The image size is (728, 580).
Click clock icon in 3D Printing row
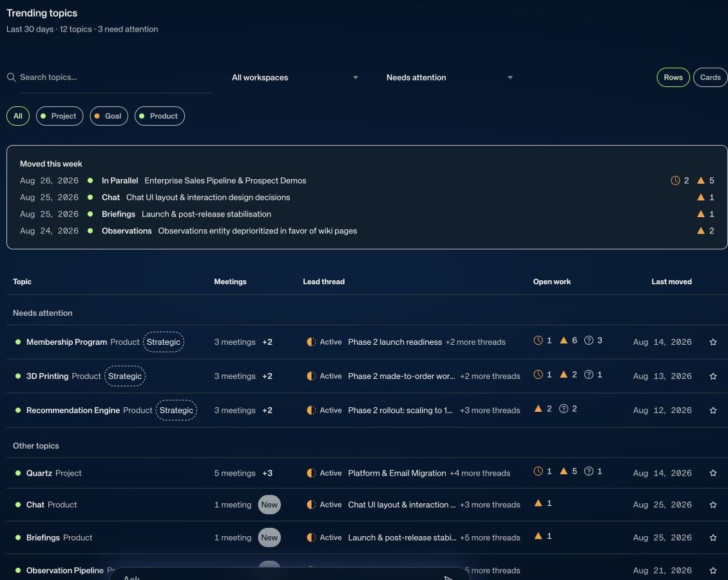tap(538, 374)
